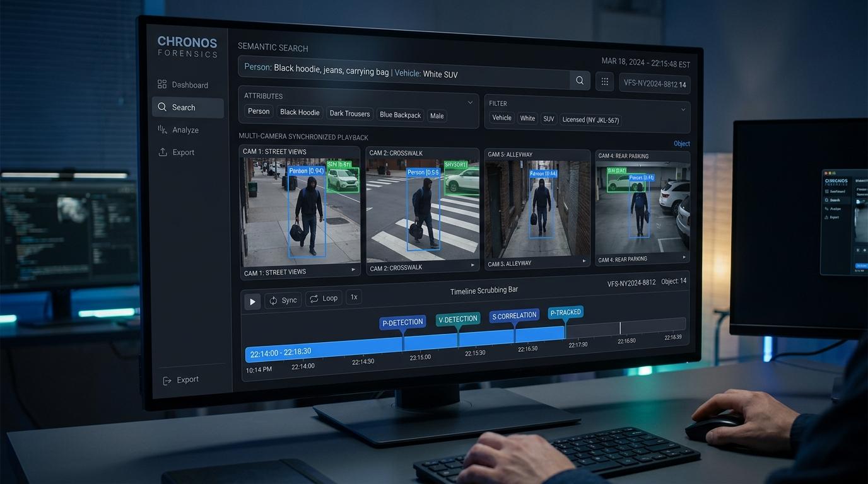The image size is (868, 484).
Task: Collapse the Attributes panel chevron
Action: (470, 102)
